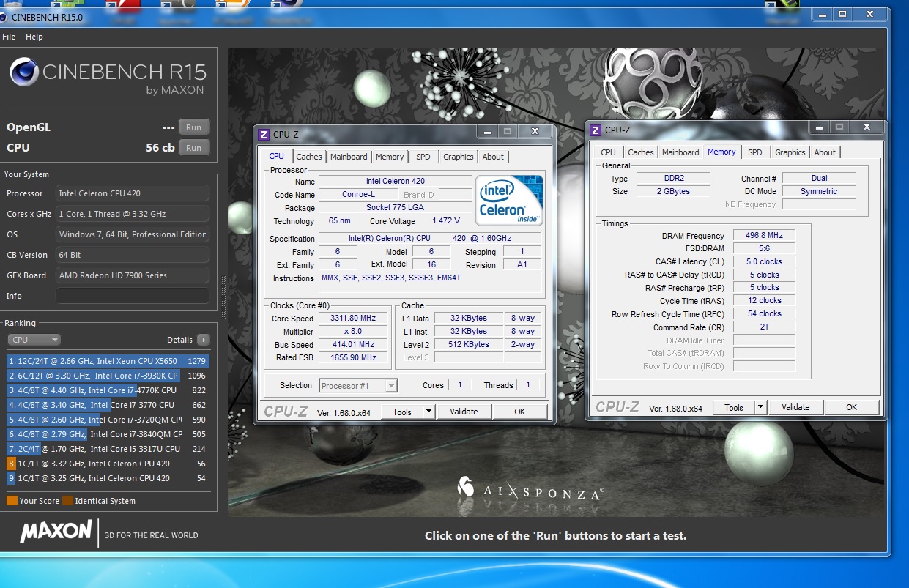Click the Bus Speed value 414.01 MHz

coord(355,344)
